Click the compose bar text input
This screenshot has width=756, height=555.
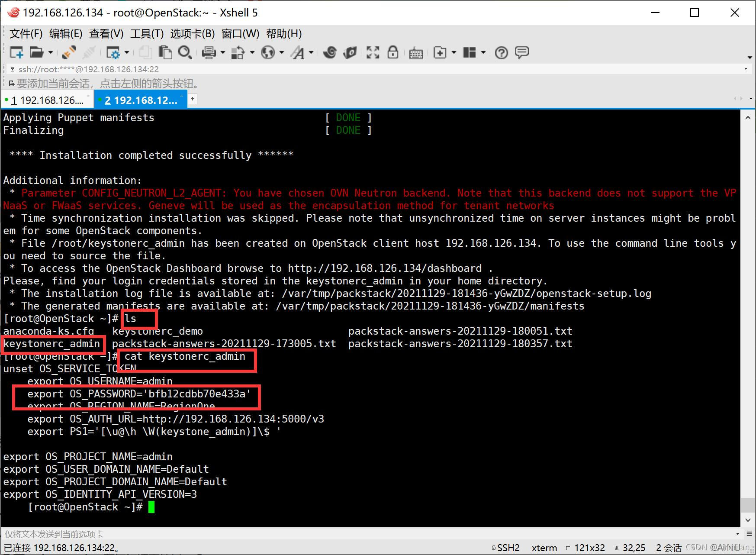[x=368, y=534]
